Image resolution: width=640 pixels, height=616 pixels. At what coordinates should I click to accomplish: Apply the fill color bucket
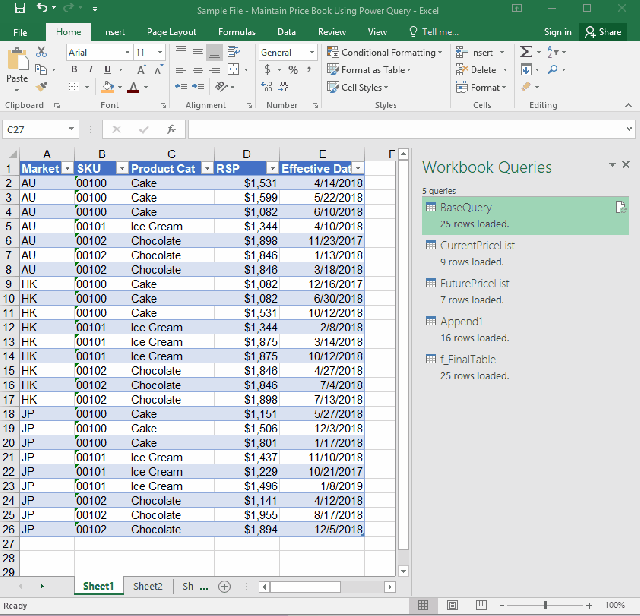[x=108, y=87]
